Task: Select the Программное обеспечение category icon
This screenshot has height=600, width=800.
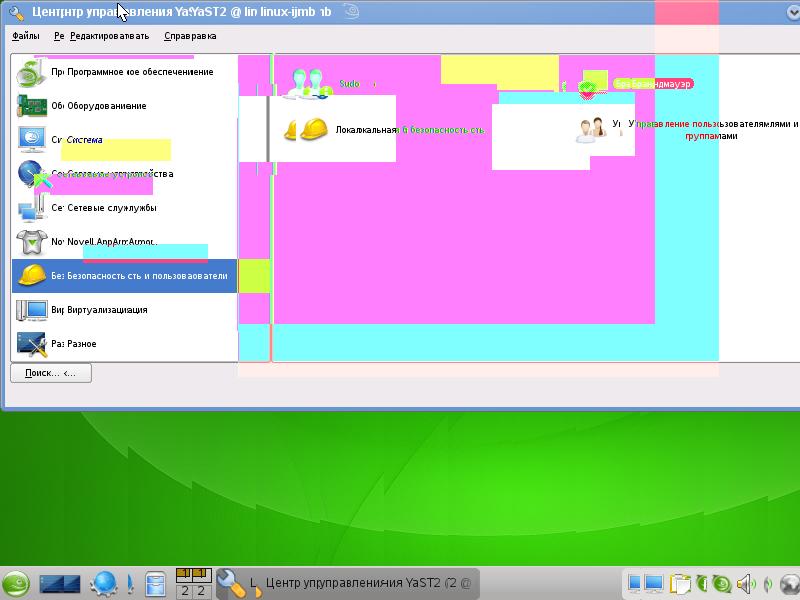Action: pyautogui.click(x=32, y=72)
